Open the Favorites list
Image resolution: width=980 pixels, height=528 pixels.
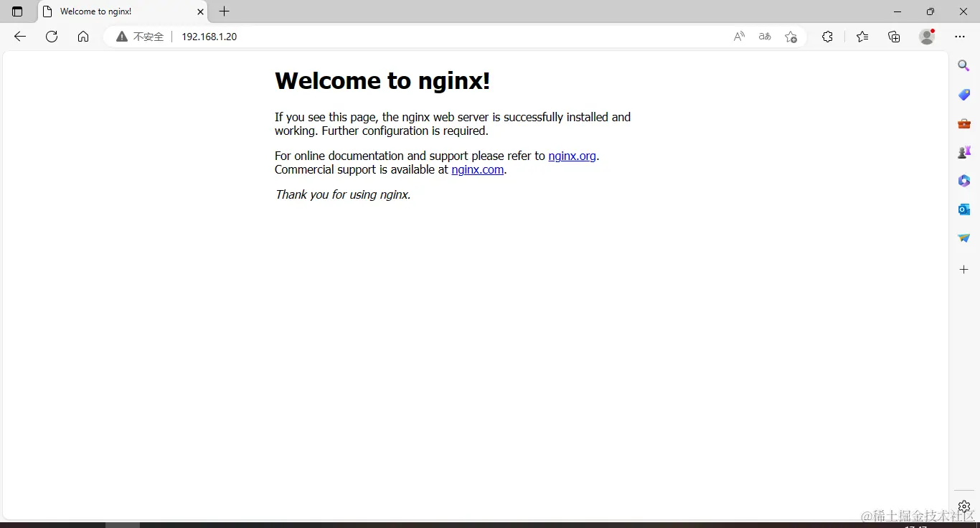[x=862, y=37]
